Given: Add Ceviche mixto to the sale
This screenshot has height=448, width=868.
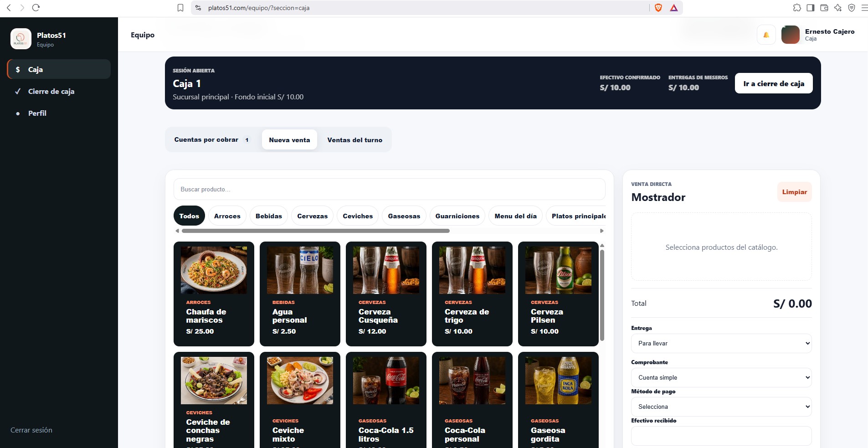Looking at the screenshot, I should 300,400.
